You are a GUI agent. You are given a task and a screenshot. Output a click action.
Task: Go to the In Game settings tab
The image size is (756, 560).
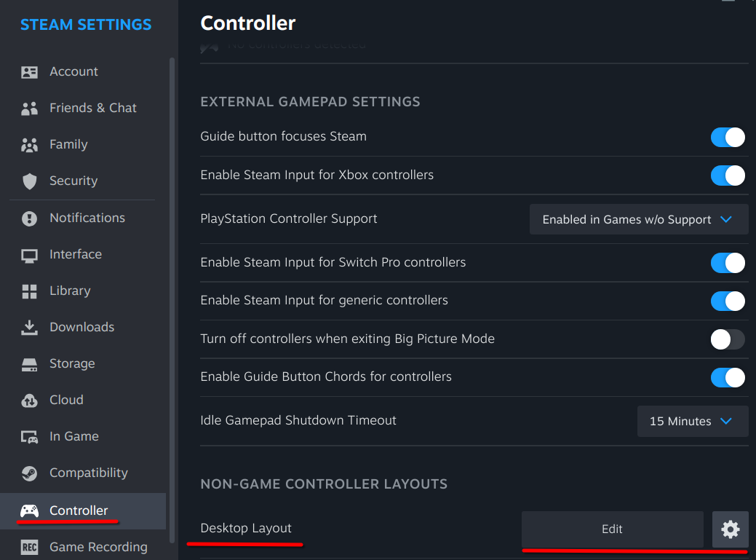(73, 436)
